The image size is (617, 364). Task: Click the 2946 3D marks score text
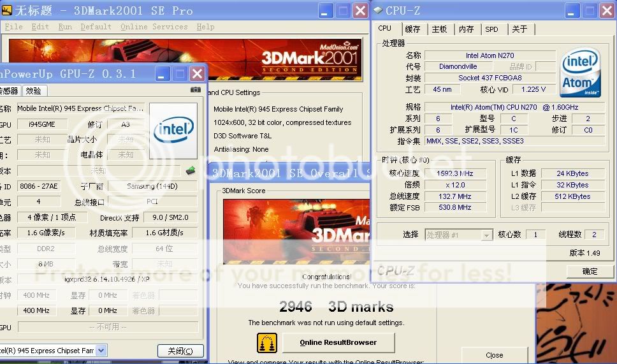(x=337, y=307)
